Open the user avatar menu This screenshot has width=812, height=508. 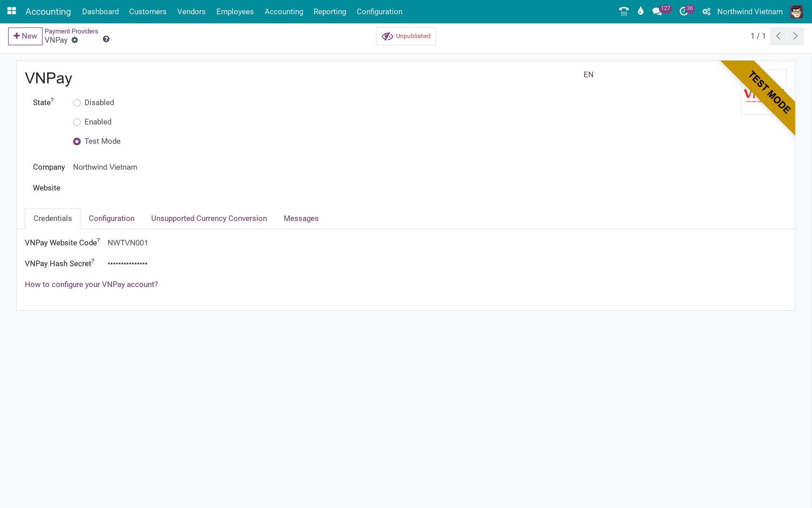click(x=796, y=11)
